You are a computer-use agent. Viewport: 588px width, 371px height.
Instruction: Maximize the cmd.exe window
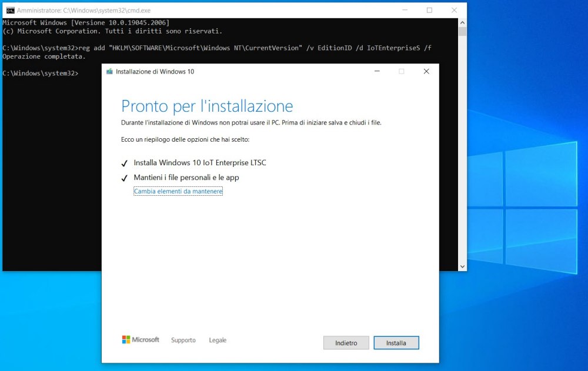coord(429,10)
